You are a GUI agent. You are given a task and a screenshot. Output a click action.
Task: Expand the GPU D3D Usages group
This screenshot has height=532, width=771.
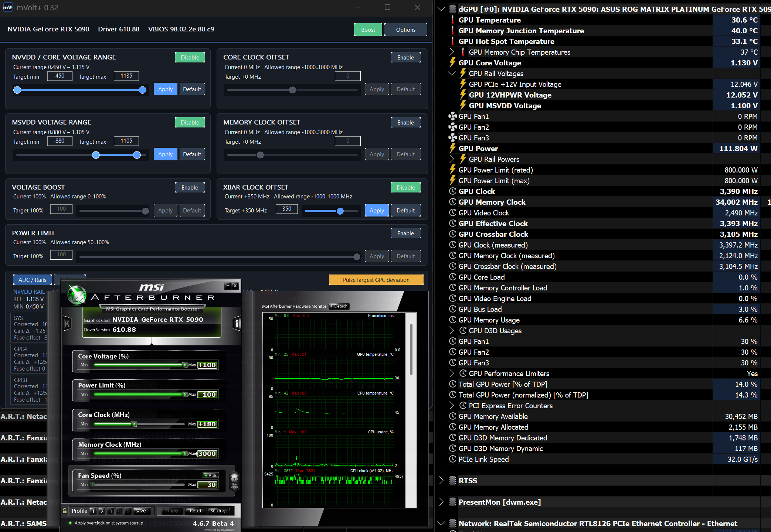coord(452,331)
